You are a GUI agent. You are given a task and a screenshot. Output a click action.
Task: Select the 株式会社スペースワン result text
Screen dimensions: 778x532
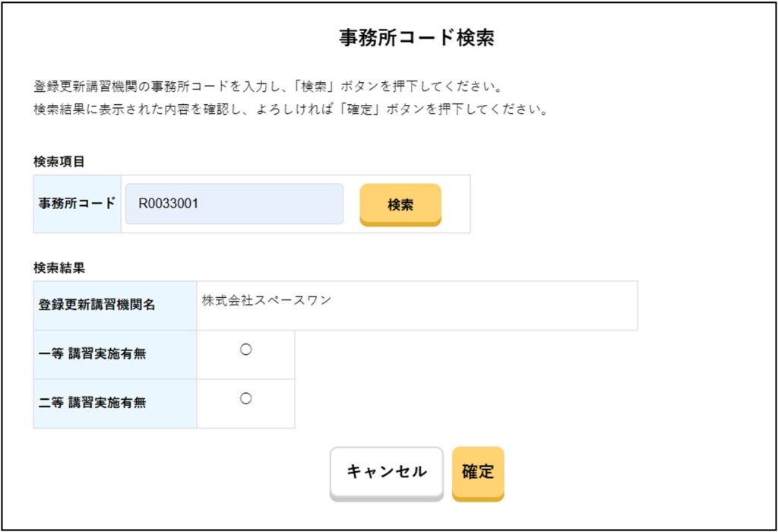pyautogui.click(x=267, y=300)
